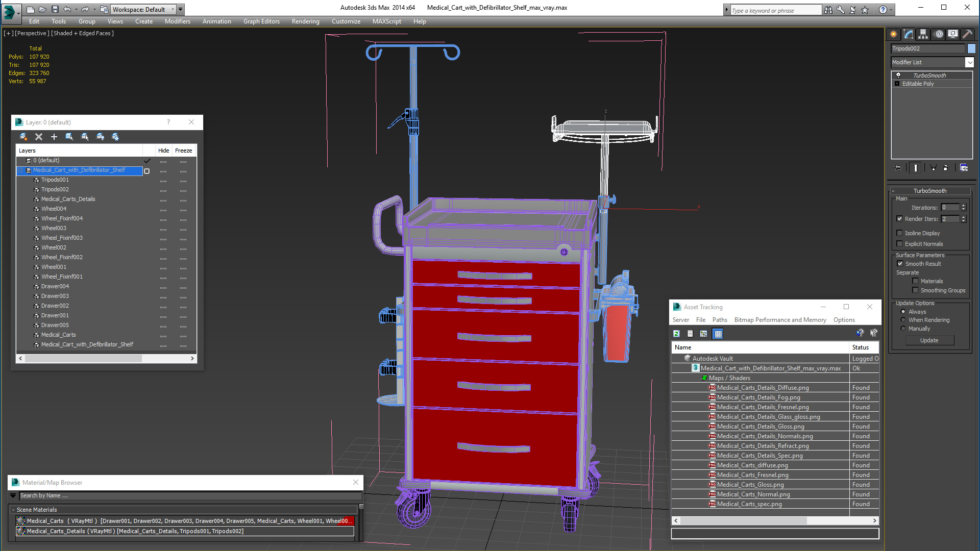Viewport: 980px width, 551px height.
Task: Click the New Scene icon
Action: (31, 9)
